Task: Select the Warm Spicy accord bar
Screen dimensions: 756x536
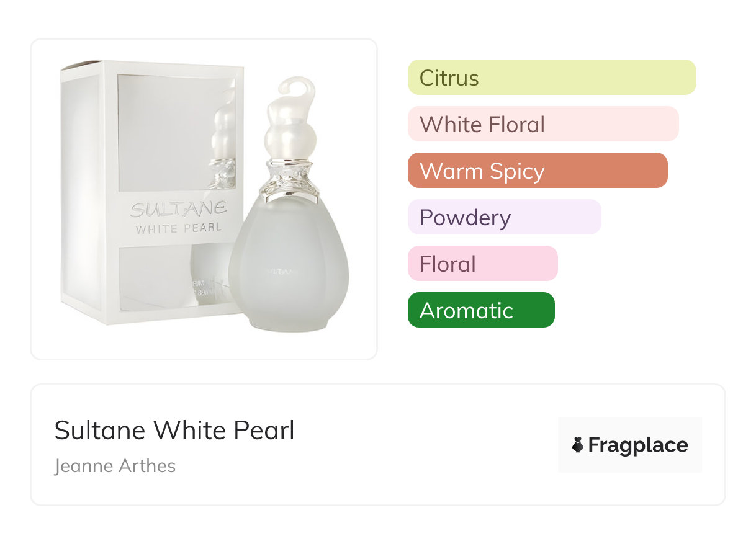Action: tap(537, 171)
